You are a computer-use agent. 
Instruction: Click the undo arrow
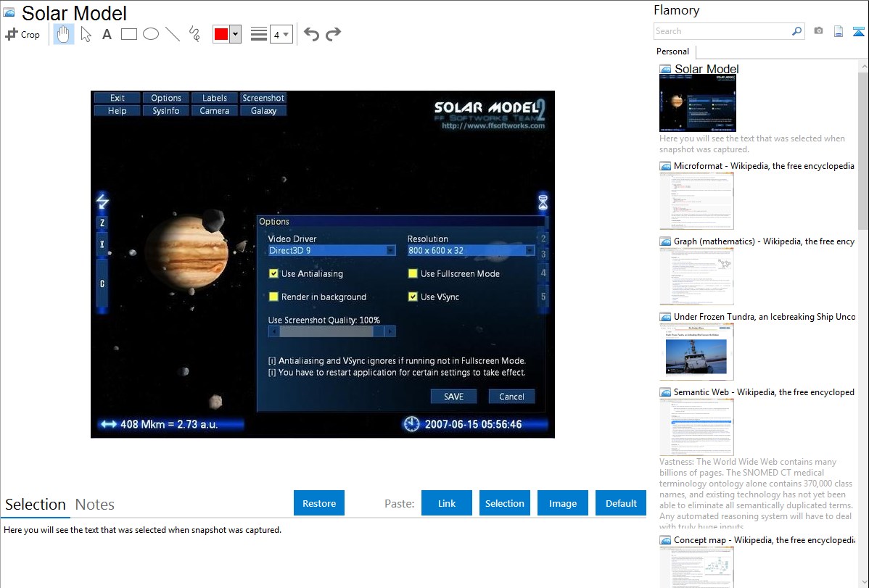[311, 34]
